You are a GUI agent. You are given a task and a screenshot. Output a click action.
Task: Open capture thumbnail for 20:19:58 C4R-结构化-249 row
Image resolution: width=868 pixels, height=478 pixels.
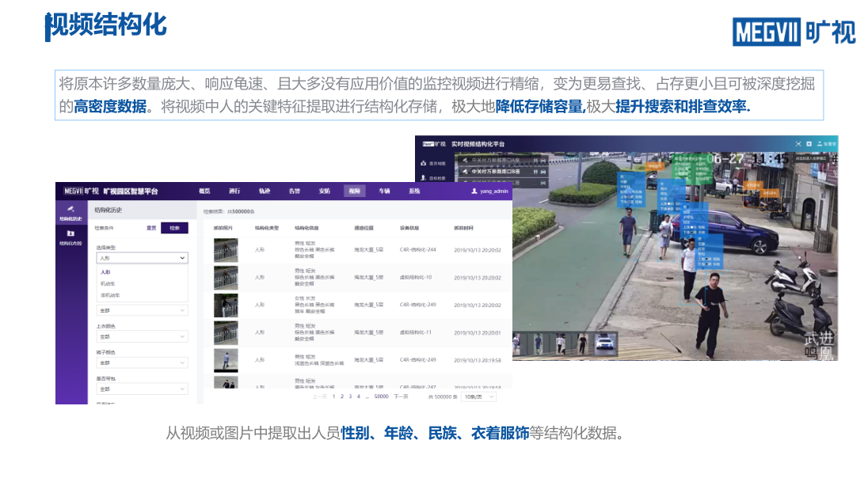pos(226,360)
